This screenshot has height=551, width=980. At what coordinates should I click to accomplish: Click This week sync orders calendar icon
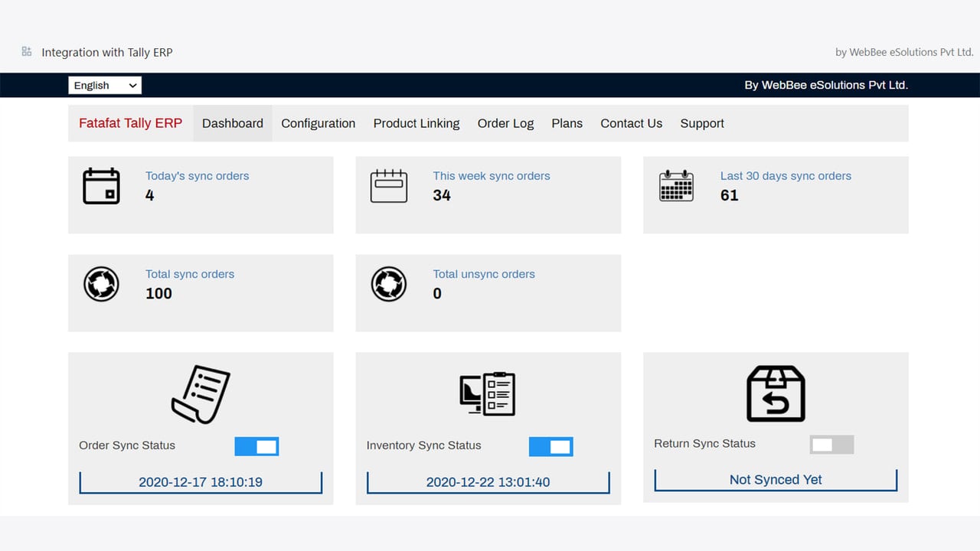[389, 186]
